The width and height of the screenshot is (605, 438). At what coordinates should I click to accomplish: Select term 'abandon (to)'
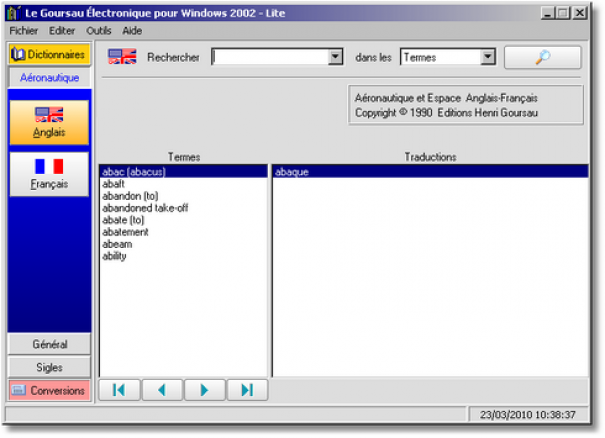tap(183, 196)
